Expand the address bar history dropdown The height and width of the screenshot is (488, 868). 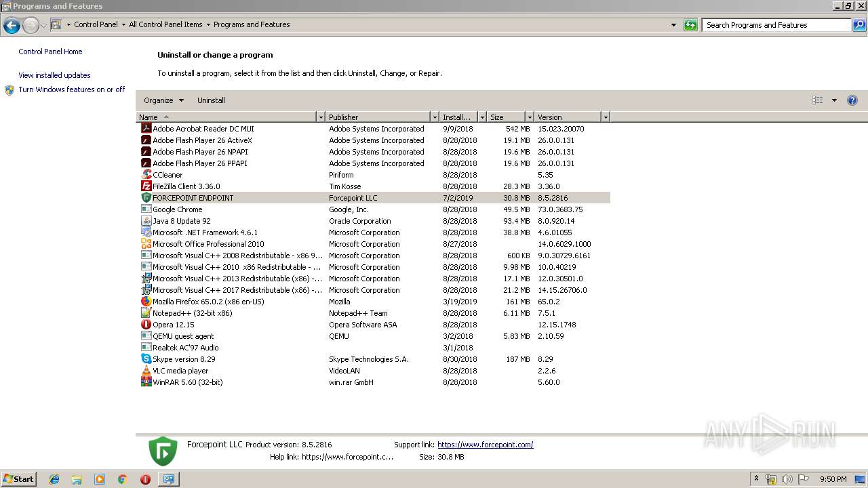point(673,25)
